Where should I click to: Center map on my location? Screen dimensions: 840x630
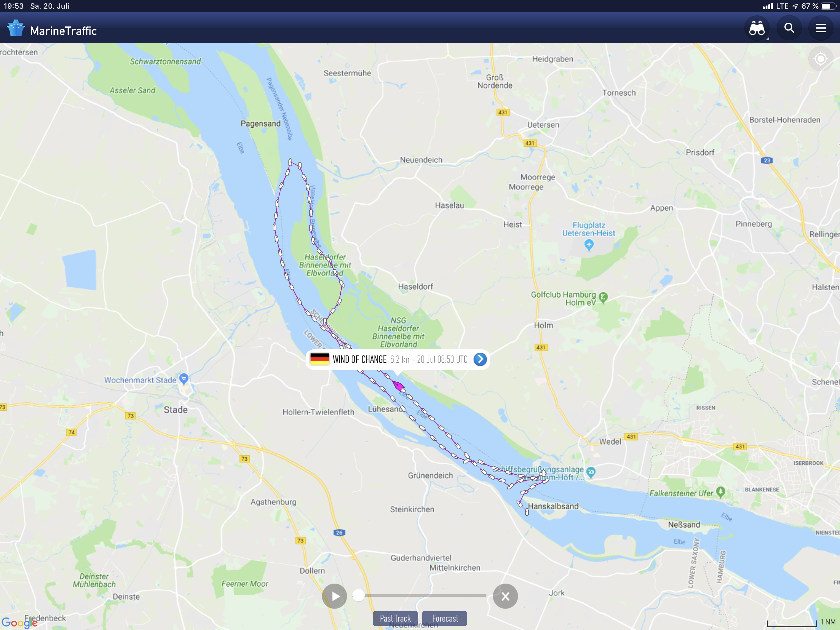pyautogui.click(x=821, y=59)
